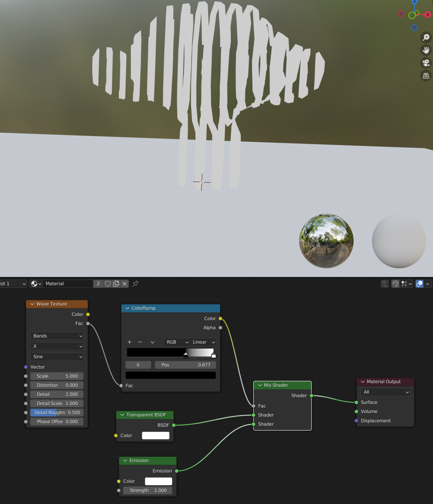Screen dimensions: 433x504
Task: Click the blue Z axis gizmo handle
Action: tap(415, 1)
